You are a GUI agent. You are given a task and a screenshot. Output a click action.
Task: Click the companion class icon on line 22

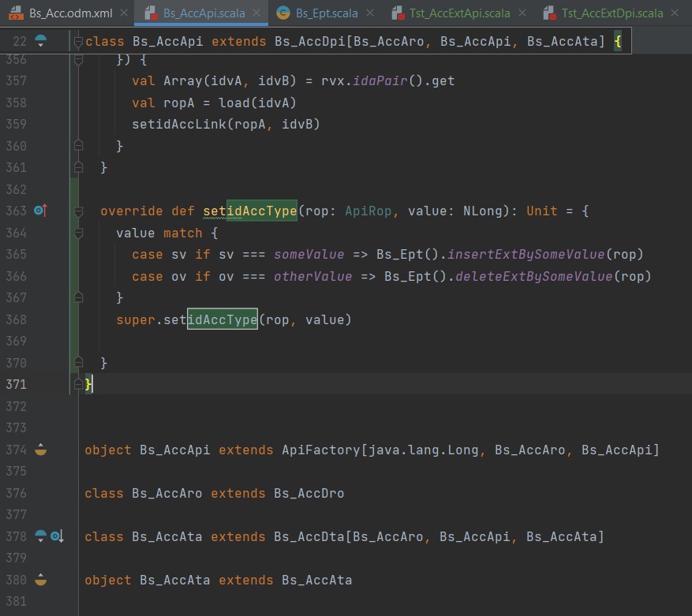41,40
